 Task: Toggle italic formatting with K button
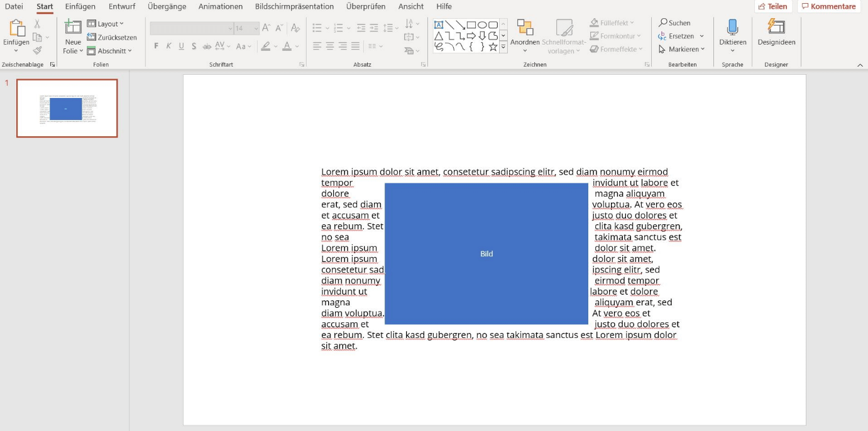click(169, 46)
